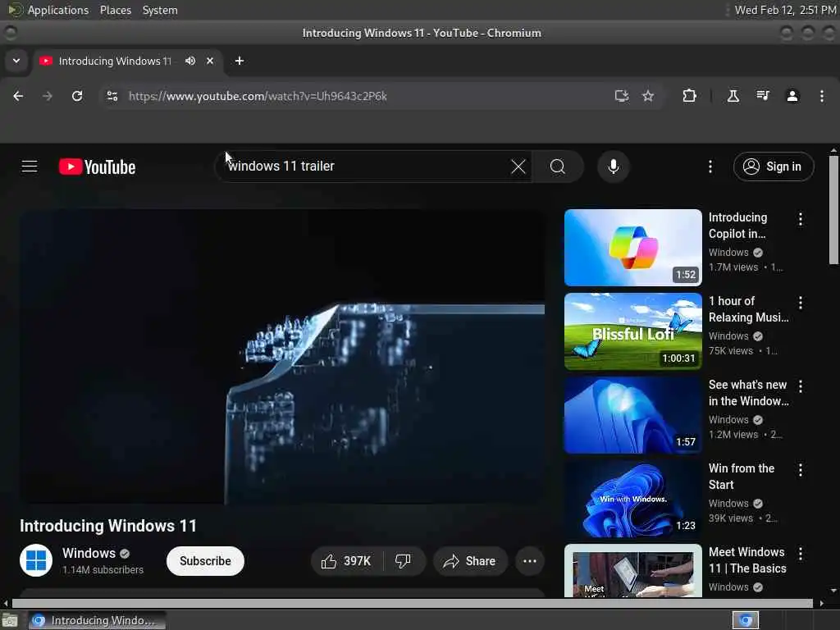Screen dimensions: 840x630
Task: Open Win from the Start video title
Action: (x=742, y=477)
